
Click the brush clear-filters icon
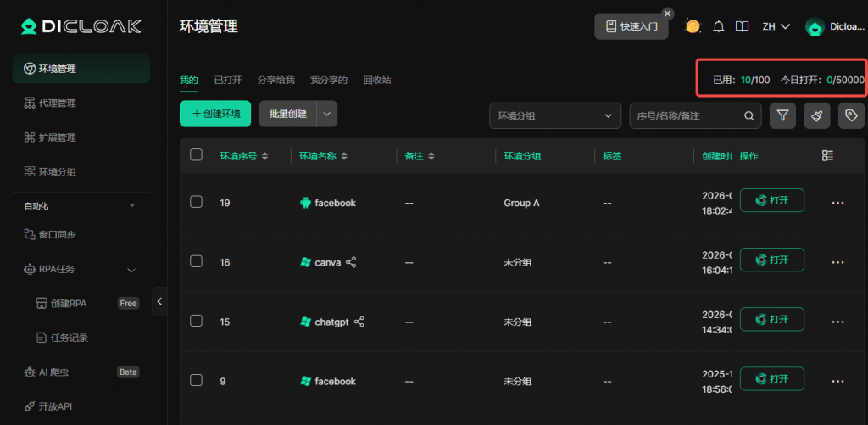pos(816,115)
